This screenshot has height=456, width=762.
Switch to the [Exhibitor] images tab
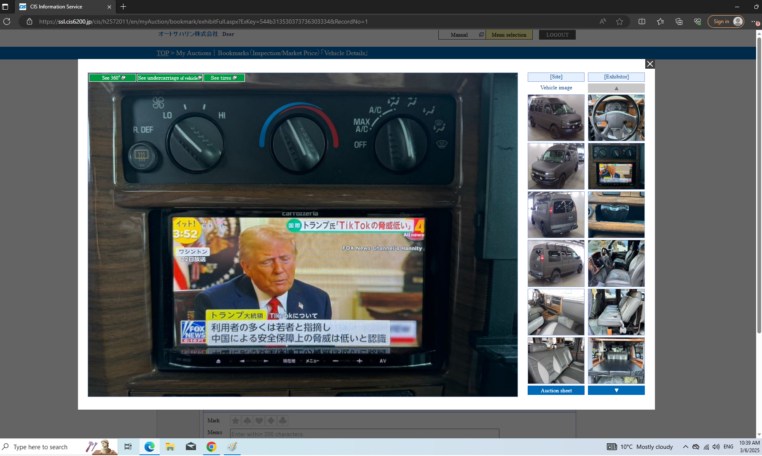pos(616,77)
